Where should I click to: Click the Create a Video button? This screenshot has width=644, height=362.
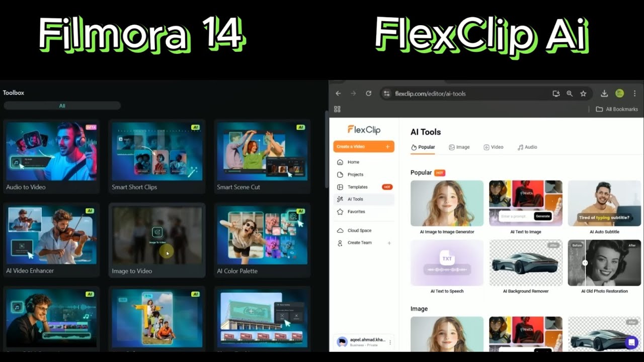pos(364,146)
